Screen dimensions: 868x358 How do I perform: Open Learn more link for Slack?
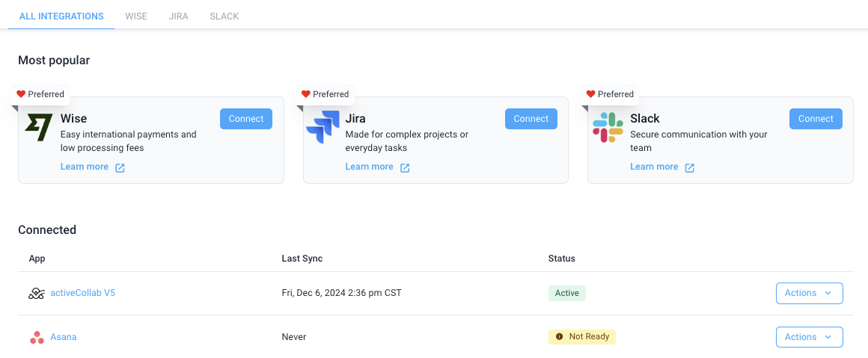coord(654,167)
